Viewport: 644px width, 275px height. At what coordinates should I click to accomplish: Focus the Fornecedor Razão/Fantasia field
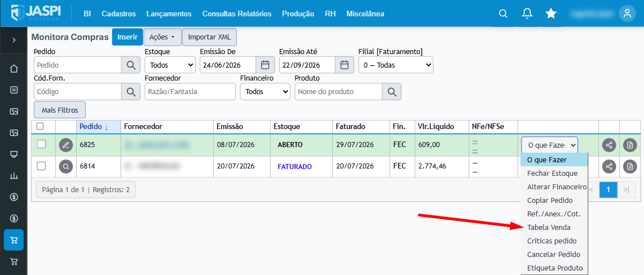tap(190, 91)
